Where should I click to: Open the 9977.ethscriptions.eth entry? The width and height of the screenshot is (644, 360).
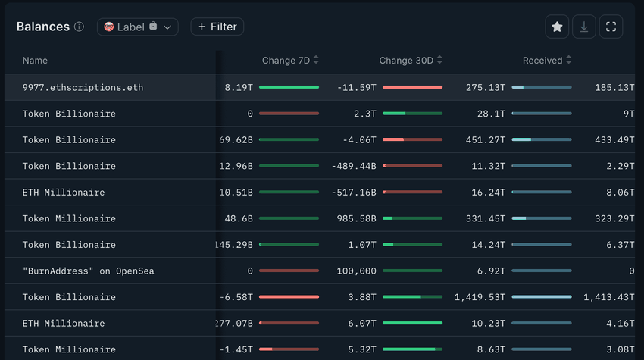[x=83, y=88]
